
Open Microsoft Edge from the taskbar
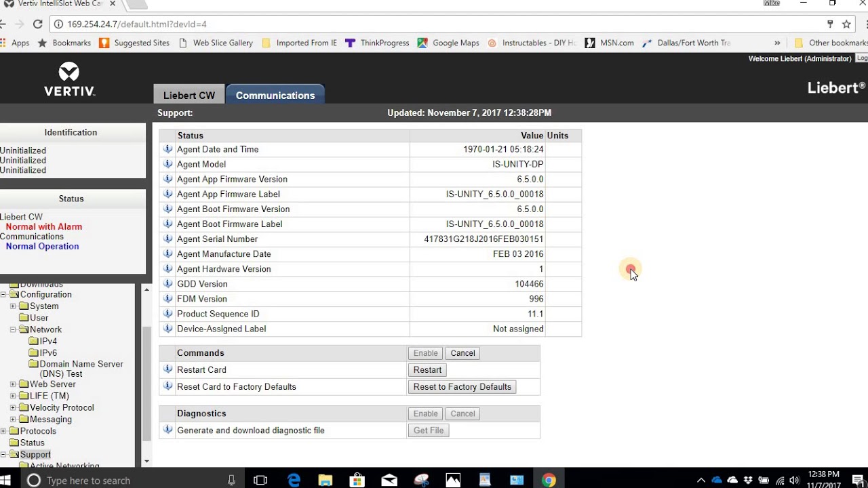(294, 480)
